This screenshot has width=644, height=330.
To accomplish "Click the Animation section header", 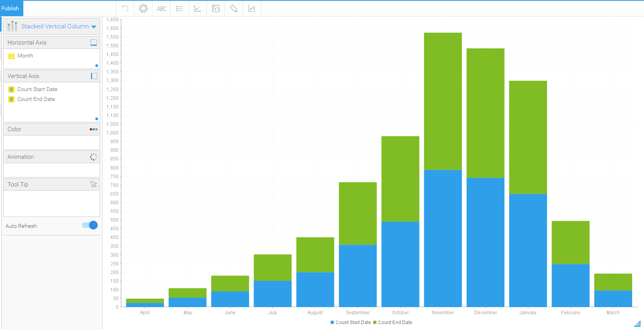I will tap(52, 157).
